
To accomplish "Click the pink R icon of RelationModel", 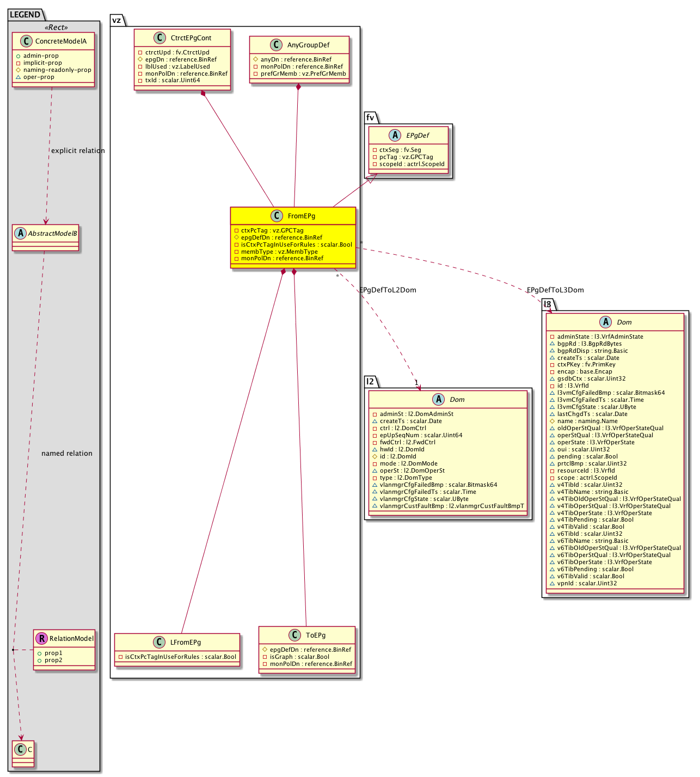I will (41, 638).
